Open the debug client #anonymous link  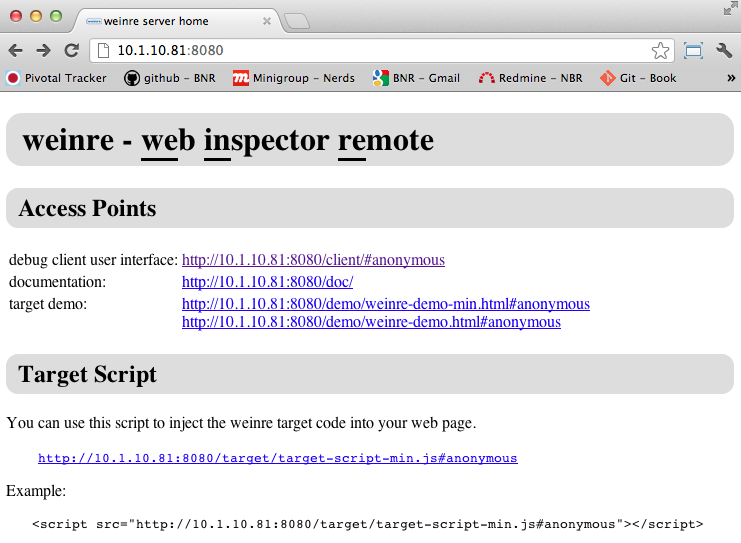click(313, 260)
